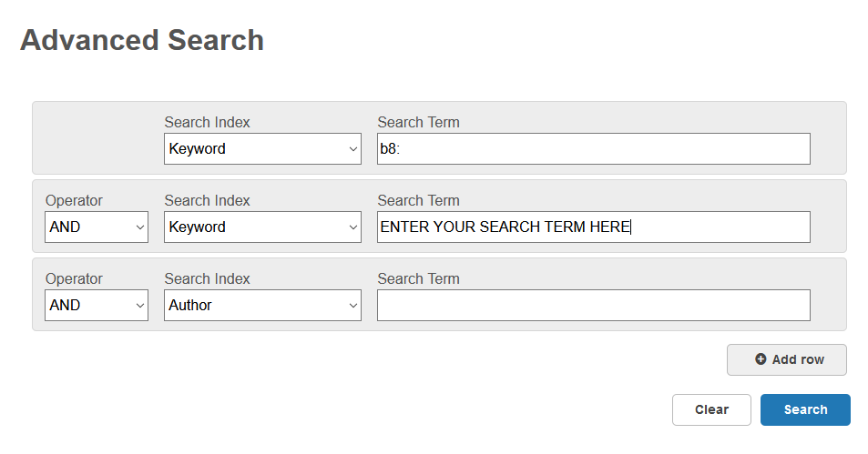Image resolution: width=868 pixels, height=454 pixels.
Task: Open the Author search index dropdown
Action: coord(262,306)
